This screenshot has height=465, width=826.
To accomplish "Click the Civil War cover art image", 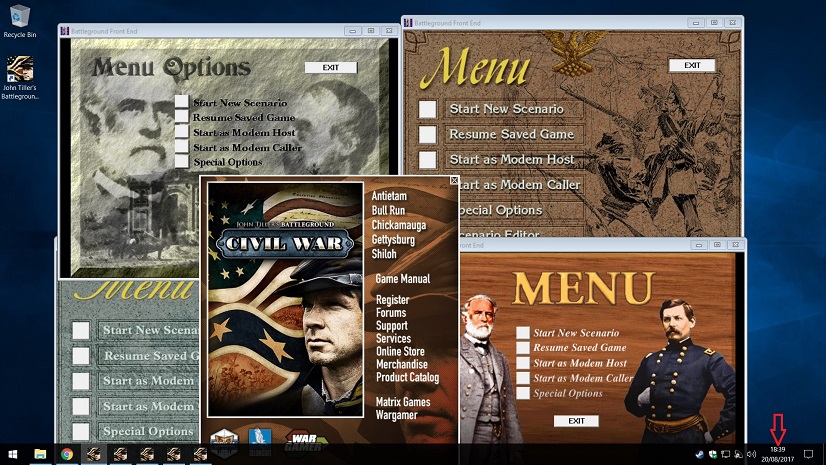I will point(285,300).
